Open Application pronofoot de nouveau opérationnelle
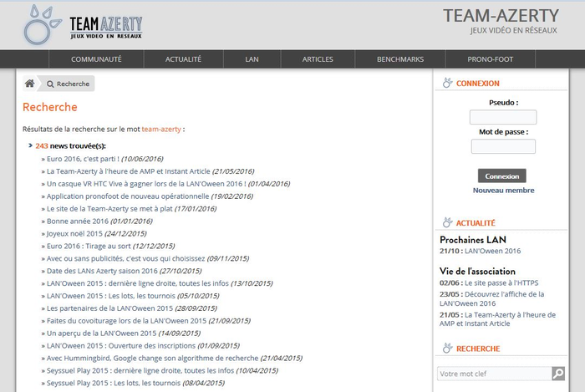This screenshot has width=585, height=392. [128, 196]
